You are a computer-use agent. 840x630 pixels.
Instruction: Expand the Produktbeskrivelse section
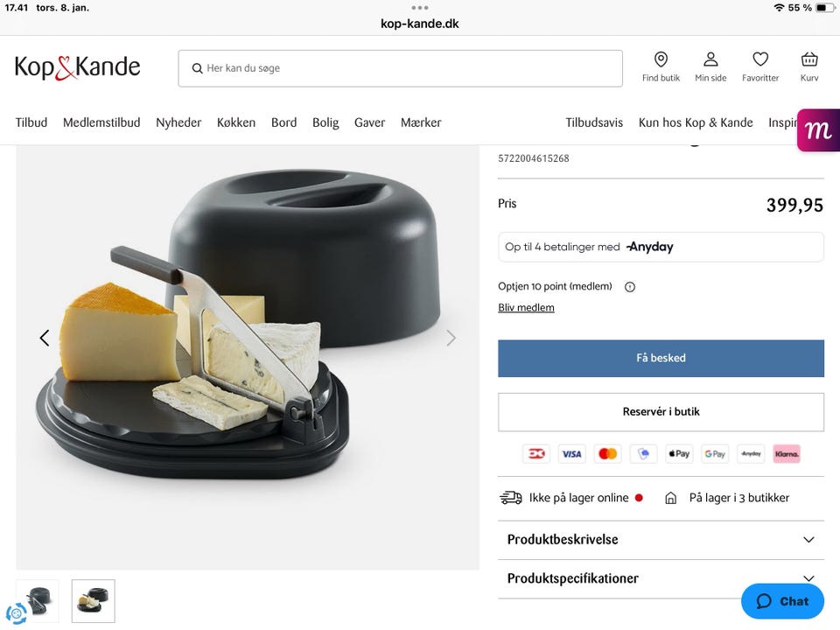point(661,540)
